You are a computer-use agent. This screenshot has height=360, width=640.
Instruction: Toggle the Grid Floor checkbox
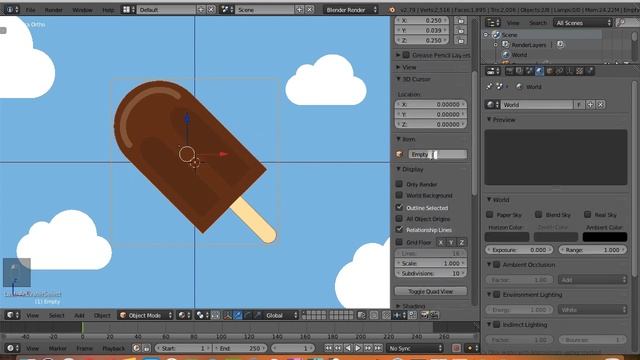point(399,242)
